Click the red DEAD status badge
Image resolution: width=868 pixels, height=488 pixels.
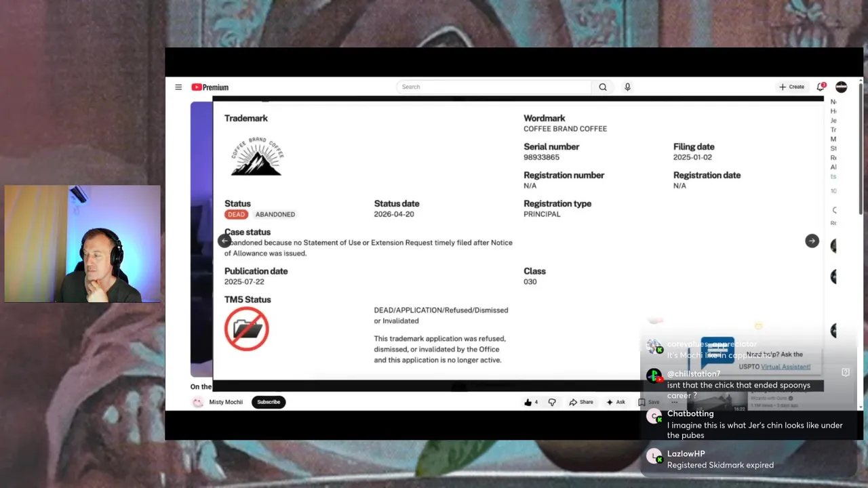point(236,214)
